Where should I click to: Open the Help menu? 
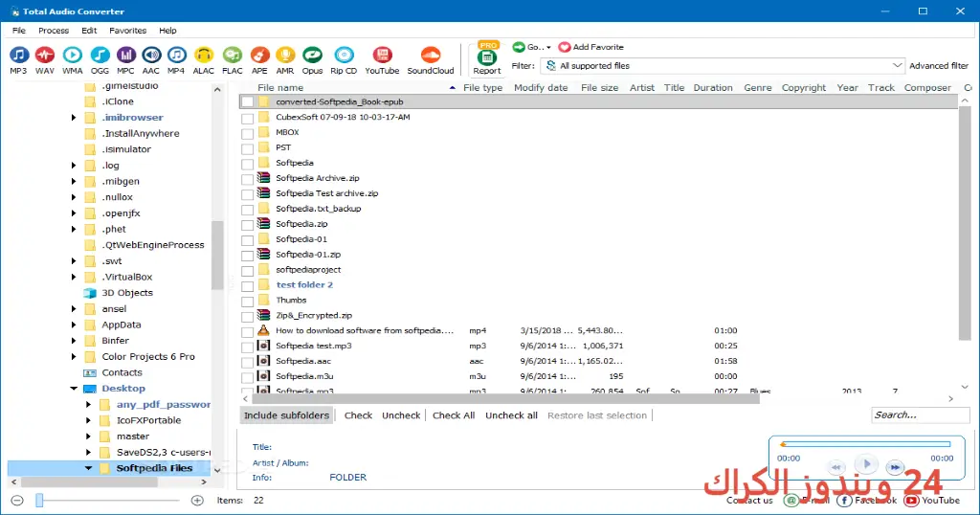[167, 30]
